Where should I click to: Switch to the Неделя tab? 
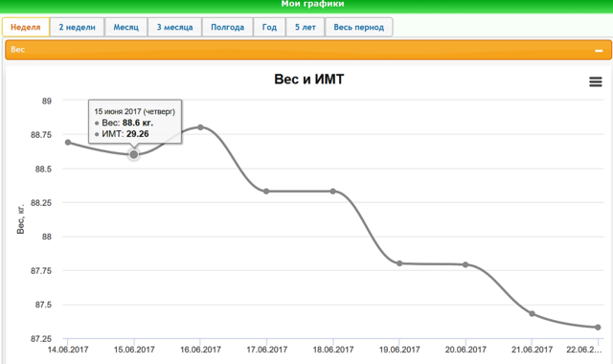point(26,27)
